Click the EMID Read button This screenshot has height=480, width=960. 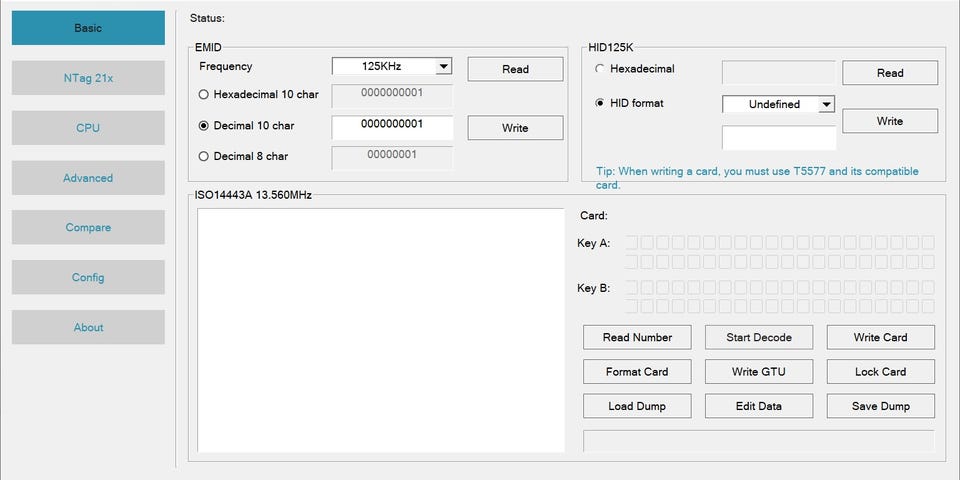515,69
